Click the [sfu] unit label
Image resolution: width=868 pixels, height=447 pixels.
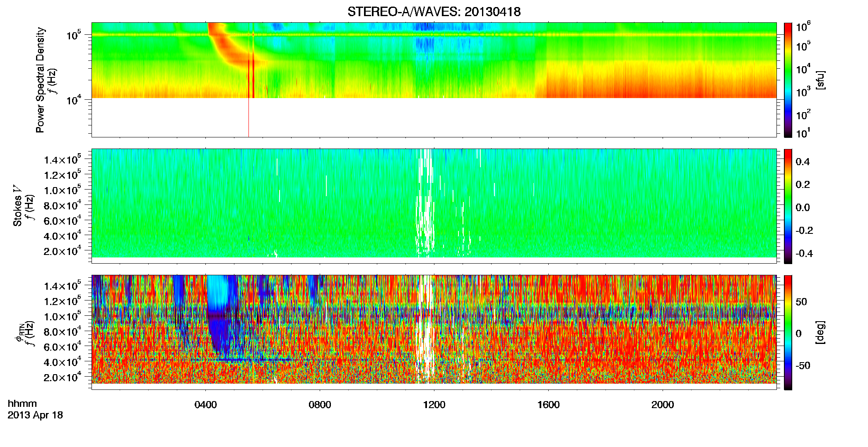point(820,80)
